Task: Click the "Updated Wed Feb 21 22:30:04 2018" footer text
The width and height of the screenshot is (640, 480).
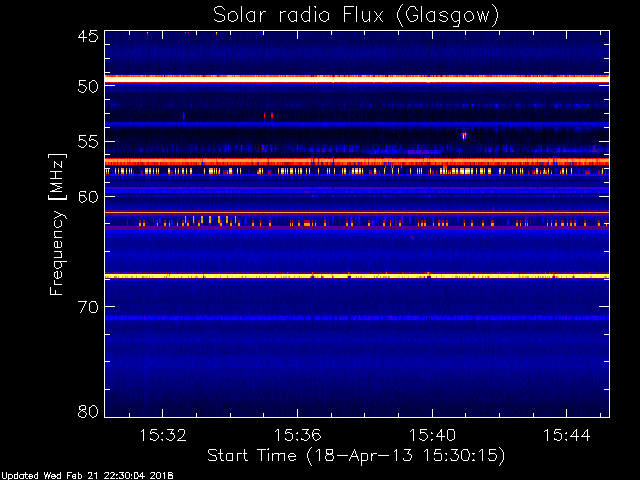Action: [87, 476]
